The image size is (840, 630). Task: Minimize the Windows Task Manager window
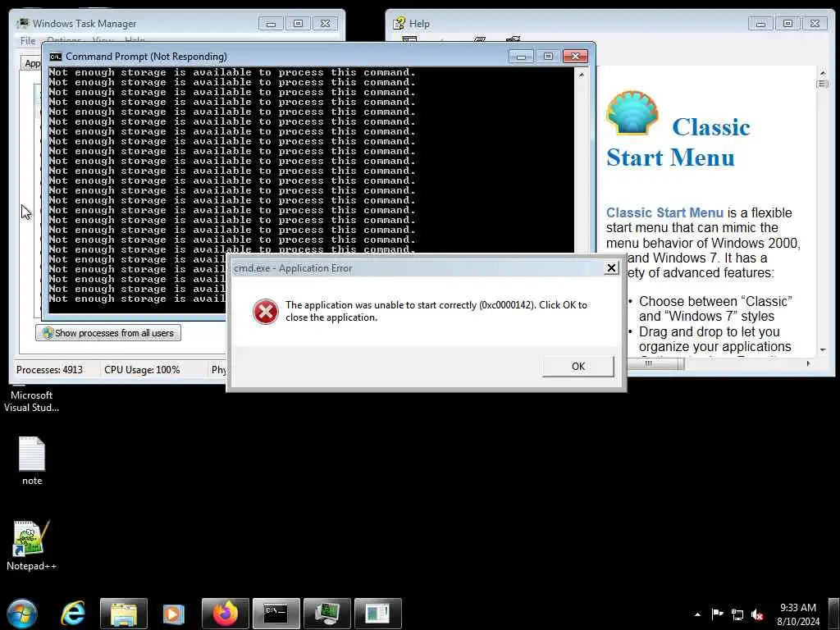tap(271, 24)
